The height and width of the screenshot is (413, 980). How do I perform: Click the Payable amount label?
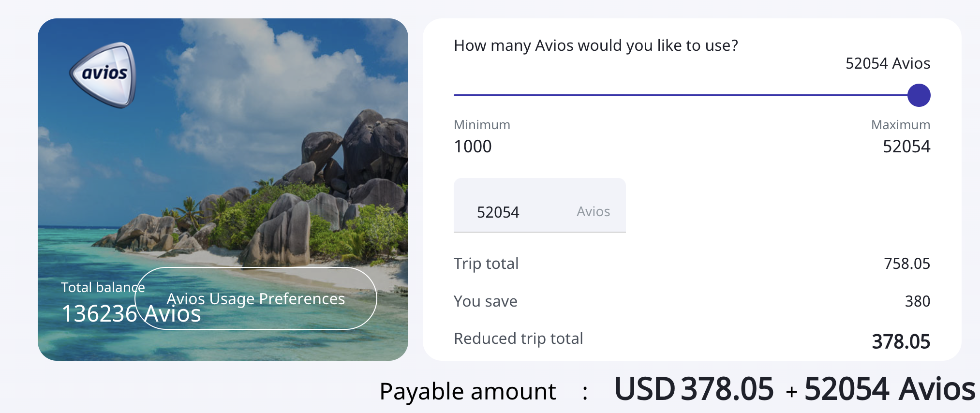click(468, 391)
